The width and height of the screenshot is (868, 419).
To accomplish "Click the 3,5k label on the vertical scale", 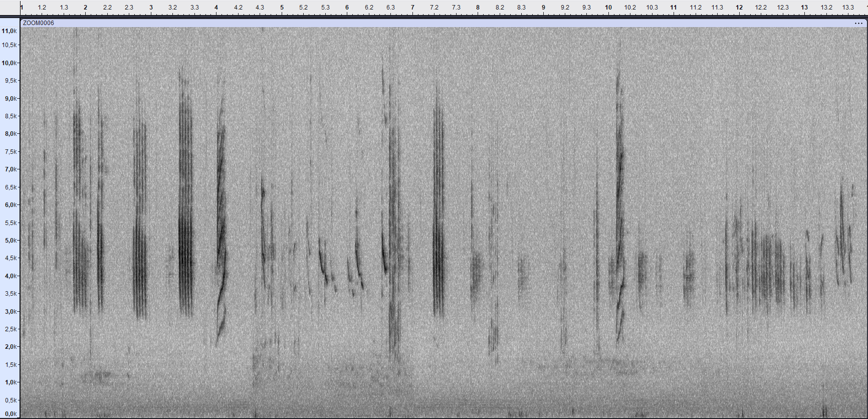I will pos(11,294).
